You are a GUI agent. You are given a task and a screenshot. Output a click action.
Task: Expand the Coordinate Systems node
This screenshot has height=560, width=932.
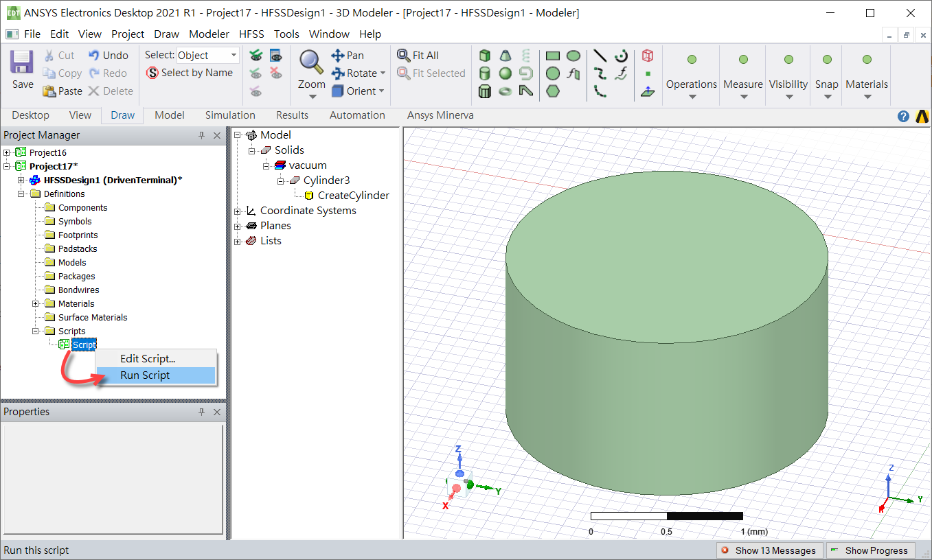click(x=238, y=211)
